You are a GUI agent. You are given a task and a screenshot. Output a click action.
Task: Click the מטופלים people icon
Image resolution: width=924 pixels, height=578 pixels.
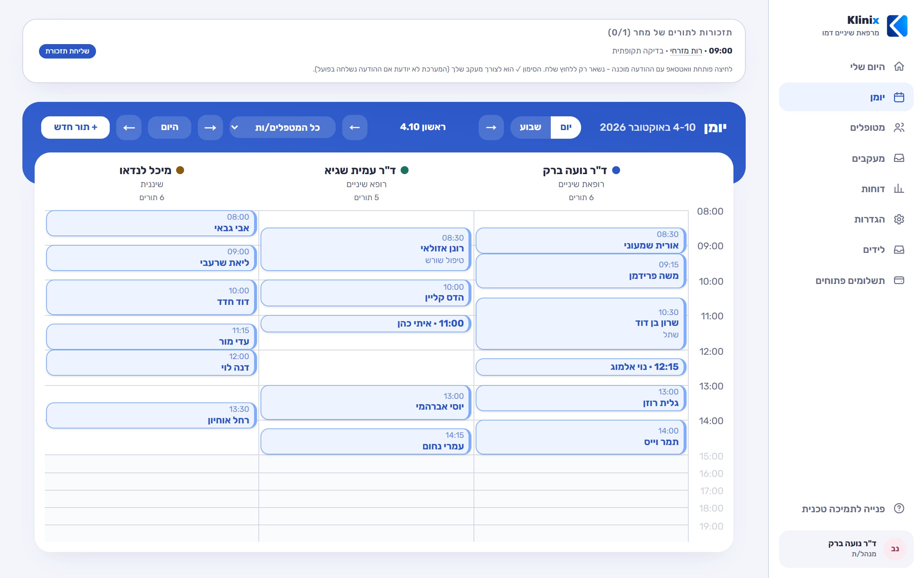pos(899,128)
